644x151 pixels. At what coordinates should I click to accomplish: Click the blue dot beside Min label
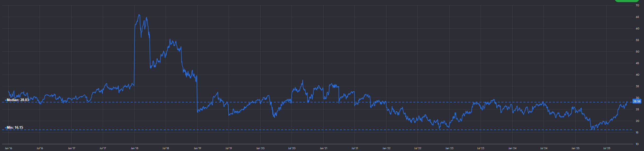[x=6, y=128]
